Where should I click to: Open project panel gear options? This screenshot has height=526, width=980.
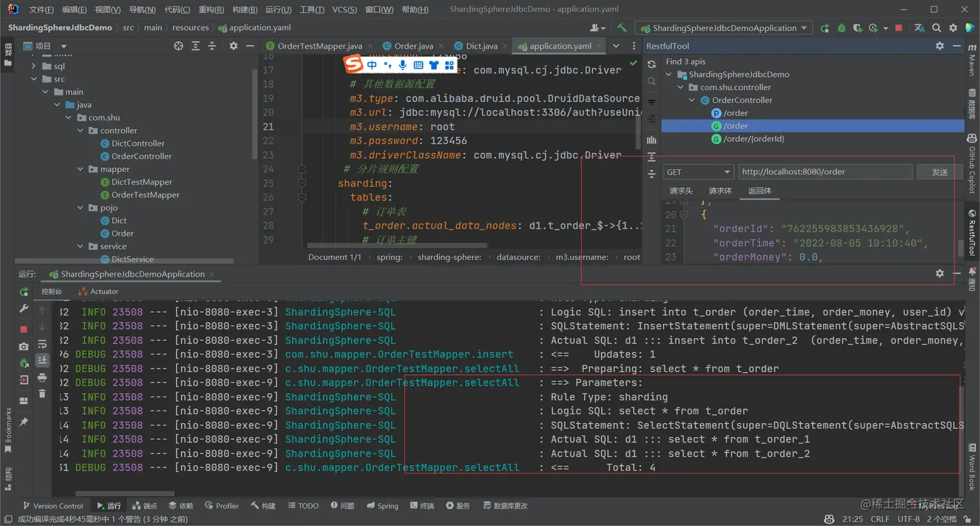coord(233,46)
